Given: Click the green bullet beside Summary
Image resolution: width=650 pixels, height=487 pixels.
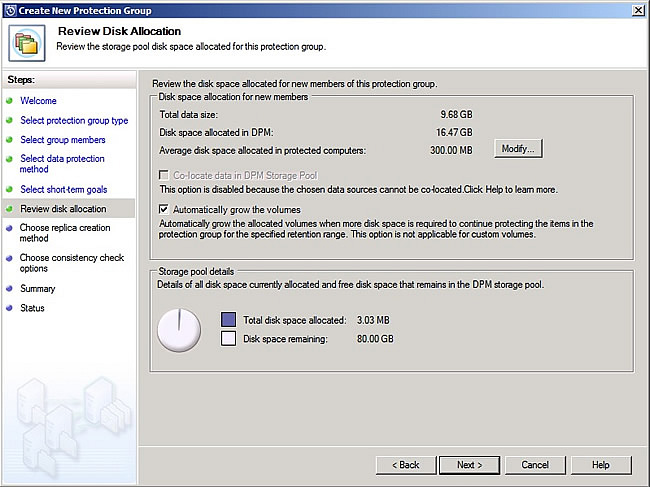Looking at the screenshot, I should coord(10,289).
